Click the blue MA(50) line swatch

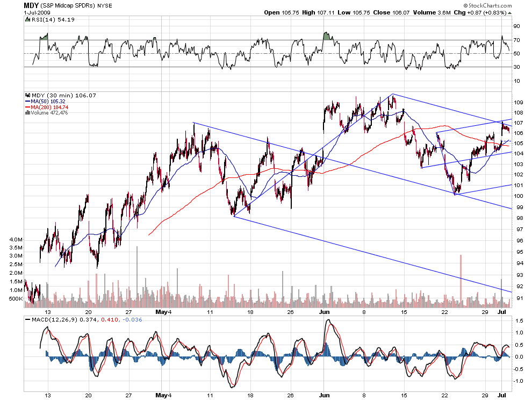[x=27, y=102]
